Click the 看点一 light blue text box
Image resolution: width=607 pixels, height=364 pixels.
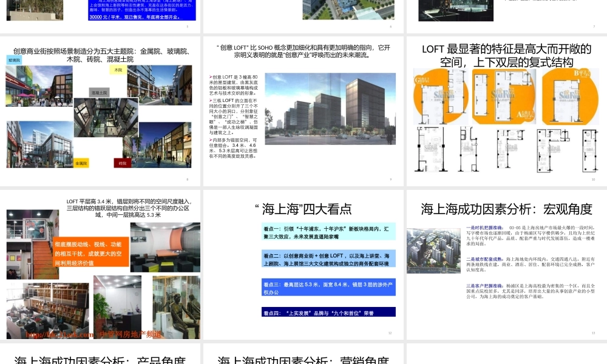[x=328, y=232]
